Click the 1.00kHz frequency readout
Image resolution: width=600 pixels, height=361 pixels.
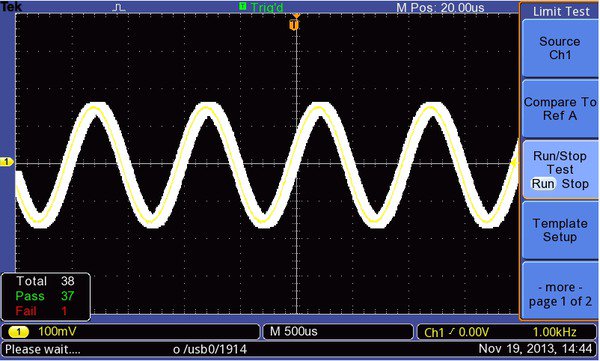click(x=554, y=332)
